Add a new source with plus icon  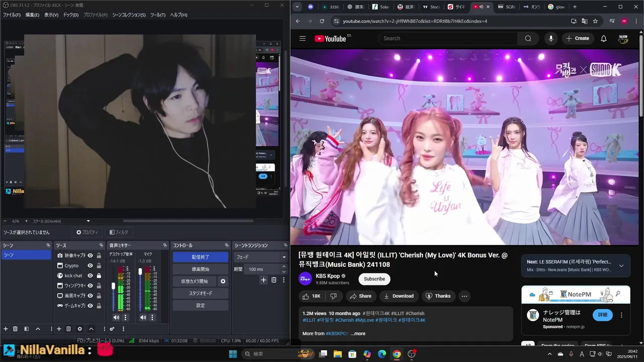point(59,329)
